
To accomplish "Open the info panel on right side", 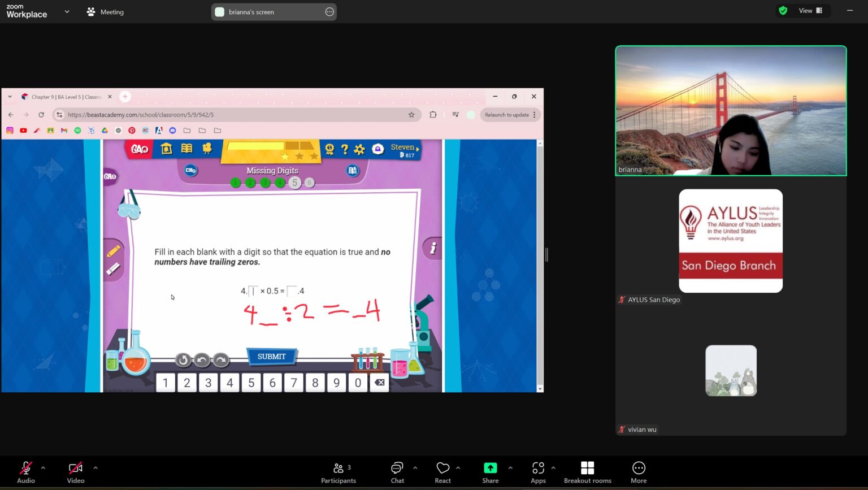I will tap(433, 248).
